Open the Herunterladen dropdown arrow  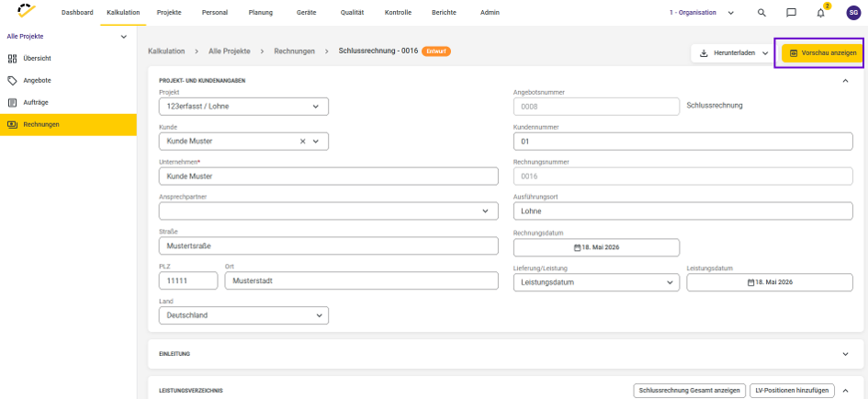coord(765,53)
